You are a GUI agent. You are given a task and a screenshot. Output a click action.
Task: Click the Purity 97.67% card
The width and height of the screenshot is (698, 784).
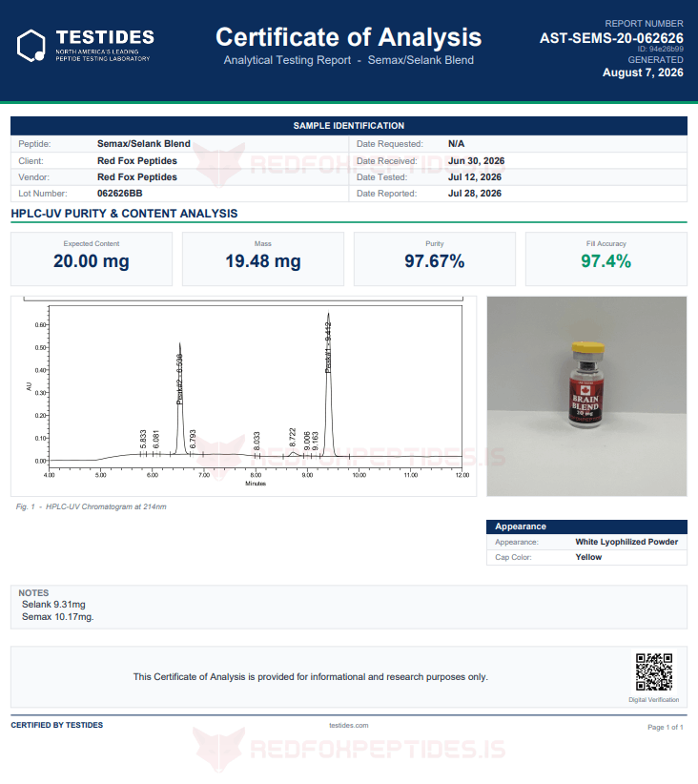pos(435,258)
